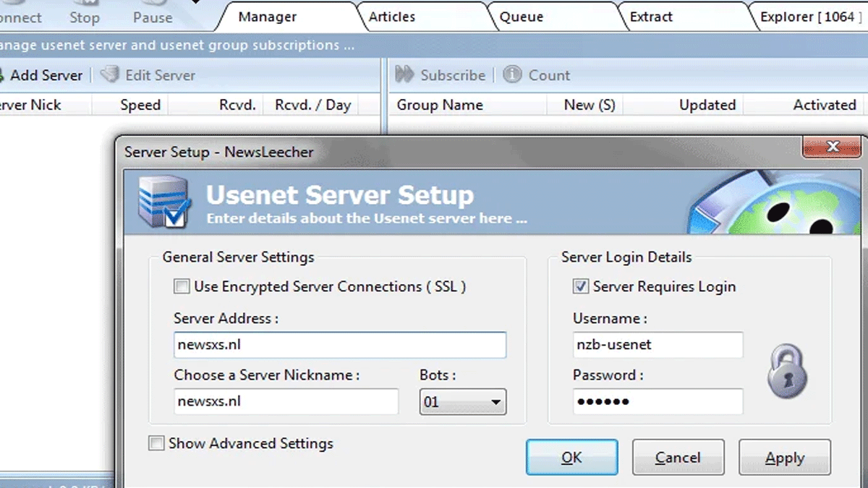Screen dimensions: 868x488
Task: Click the Add Server toolbar icon
Action: pos(2,75)
